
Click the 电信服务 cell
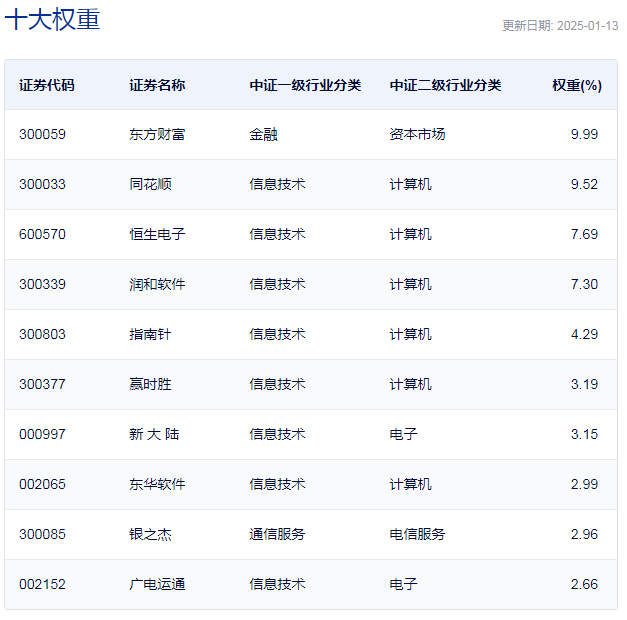(417, 534)
